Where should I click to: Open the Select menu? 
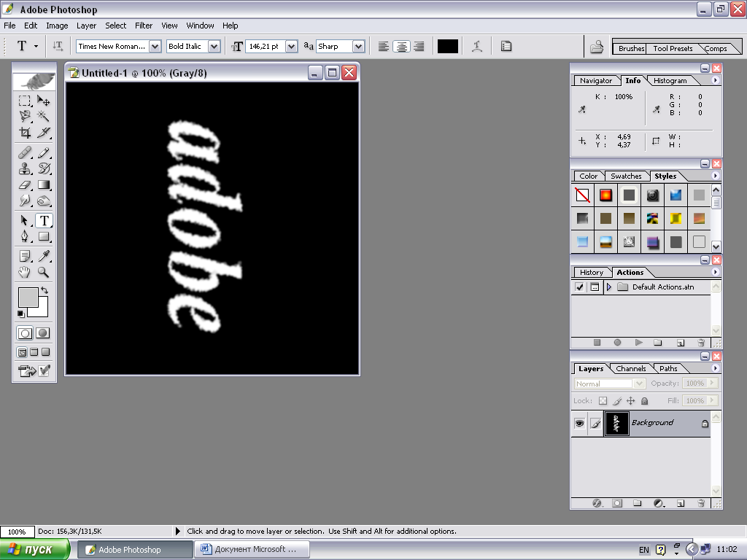pos(116,26)
